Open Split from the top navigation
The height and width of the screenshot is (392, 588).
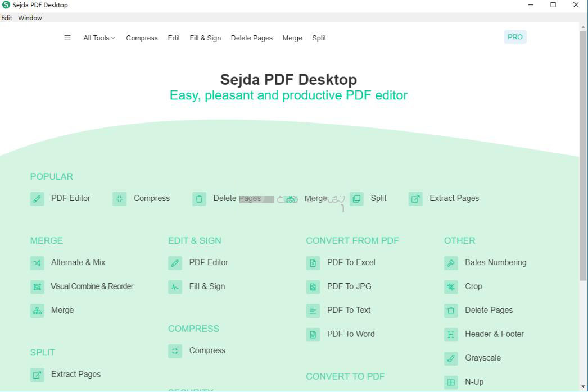coord(319,38)
